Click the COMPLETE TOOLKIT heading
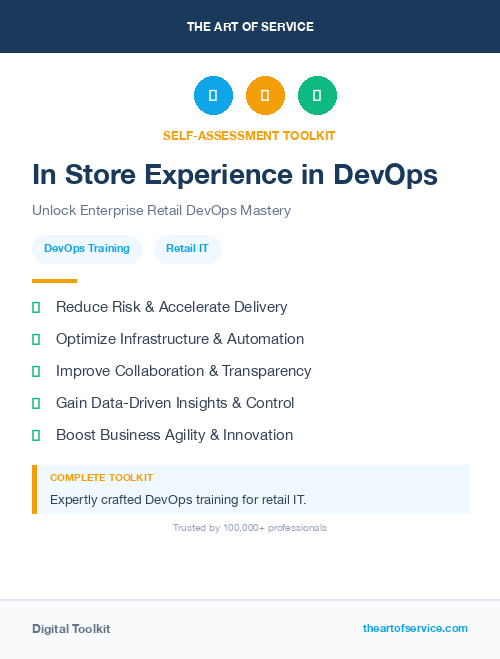This screenshot has width=500, height=659. pos(101,478)
